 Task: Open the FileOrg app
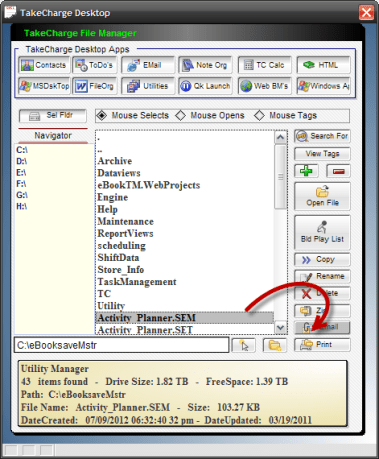pyautogui.click(x=95, y=86)
